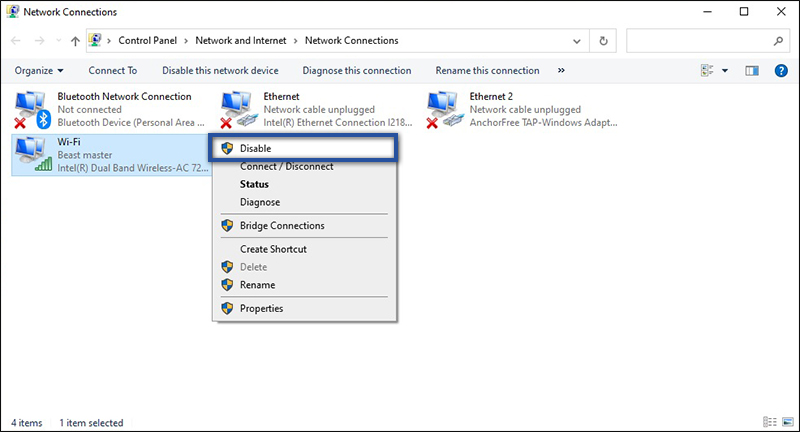Viewport: 800px width, 432px height.
Task: Click Diagnose this connection
Action: coord(357,70)
